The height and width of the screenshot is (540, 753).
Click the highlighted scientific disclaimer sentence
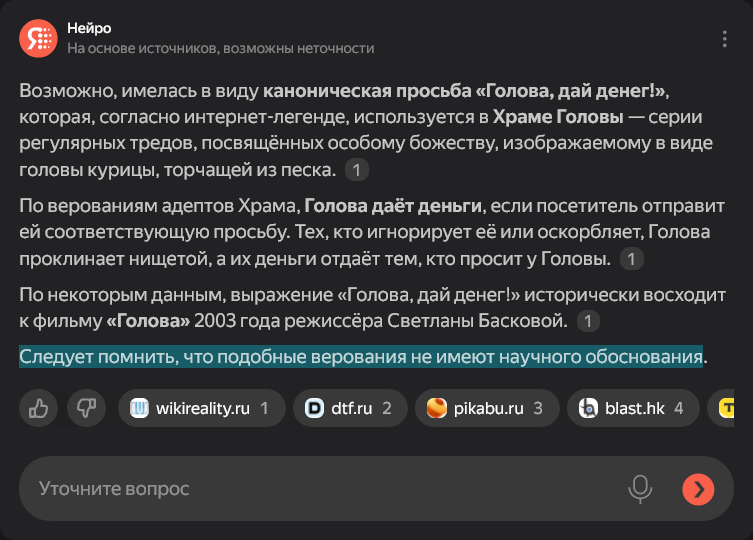[360, 357]
